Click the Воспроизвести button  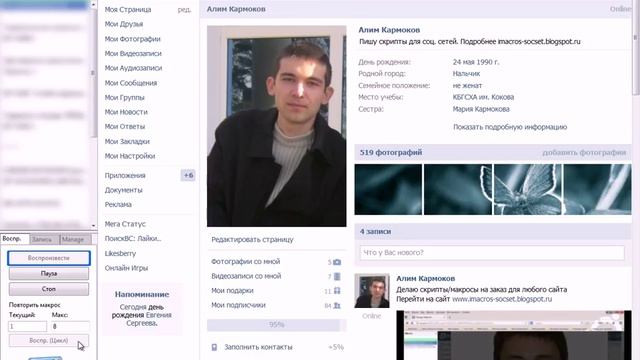tap(49, 258)
